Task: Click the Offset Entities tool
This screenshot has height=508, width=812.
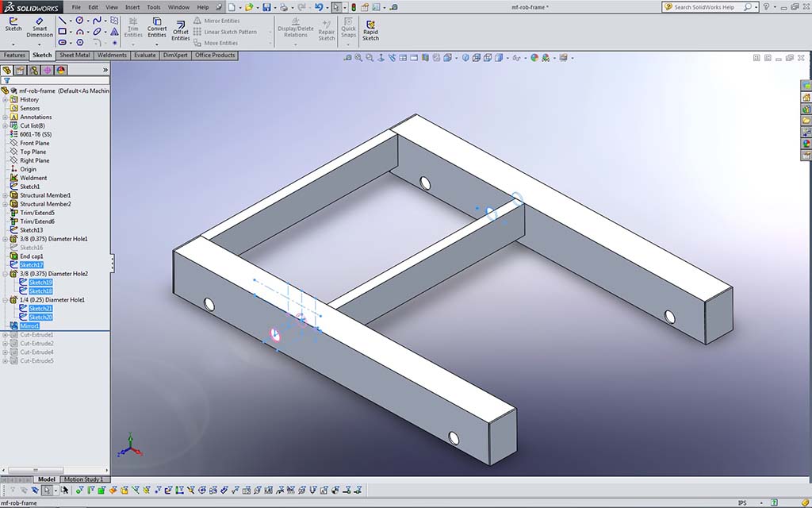Action: pyautogui.click(x=181, y=29)
